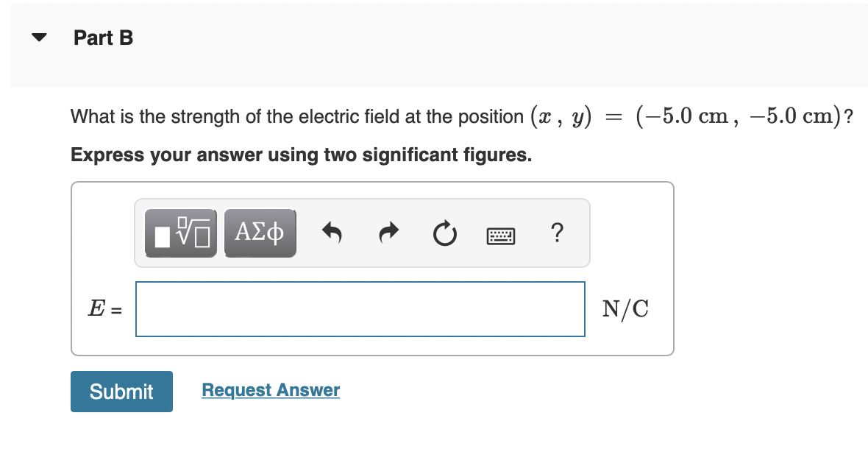Click the keyboard icon in the toolbar
This screenshot has width=868, height=449.
tap(501, 234)
